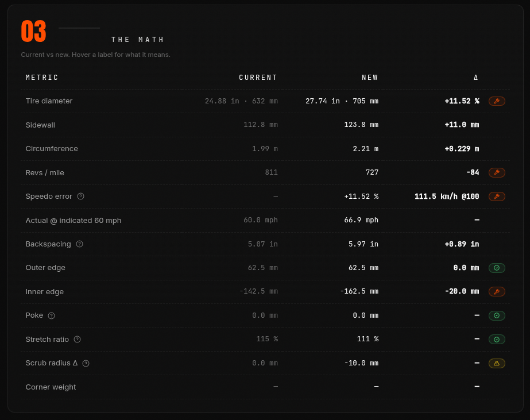
Task: Click the green check badge for Poke
Action: click(497, 315)
